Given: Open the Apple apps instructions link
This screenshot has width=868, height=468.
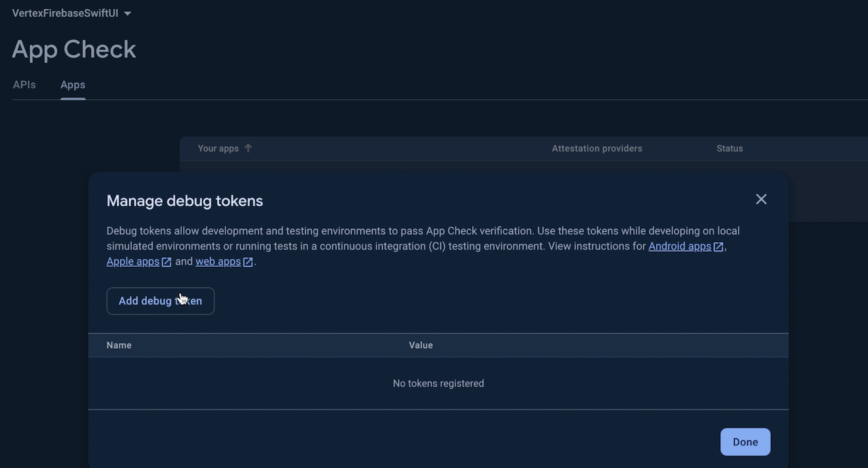Looking at the screenshot, I should (133, 261).
